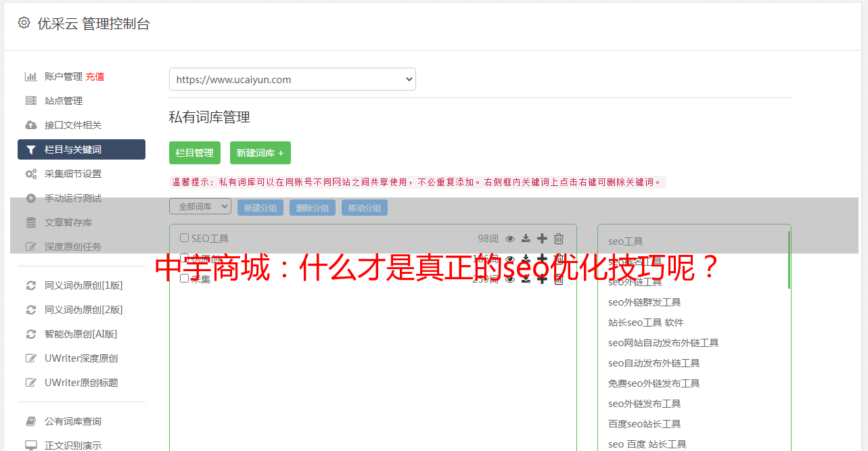Click the edit icon for UWriter深度原创

pyautogui.click(x=31, y=358)
